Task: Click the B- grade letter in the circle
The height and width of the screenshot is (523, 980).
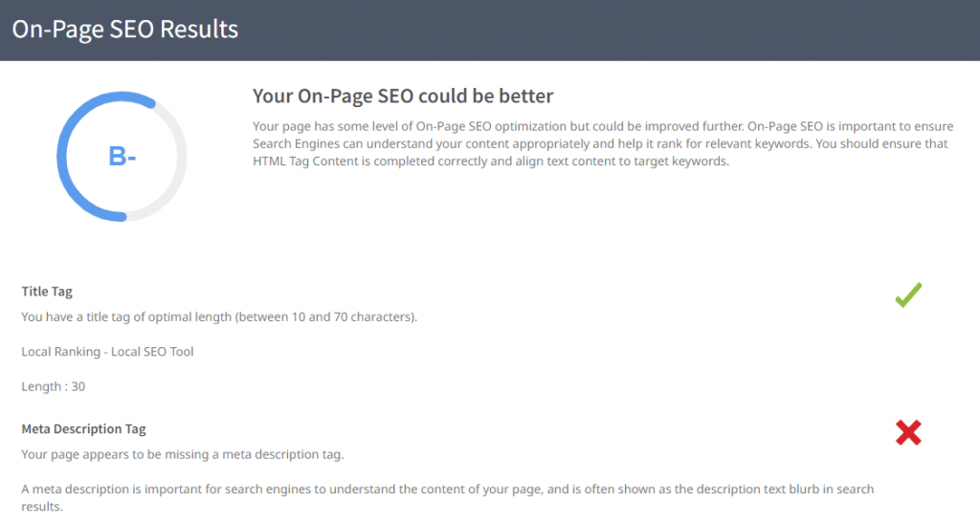Action: [122, 157]
